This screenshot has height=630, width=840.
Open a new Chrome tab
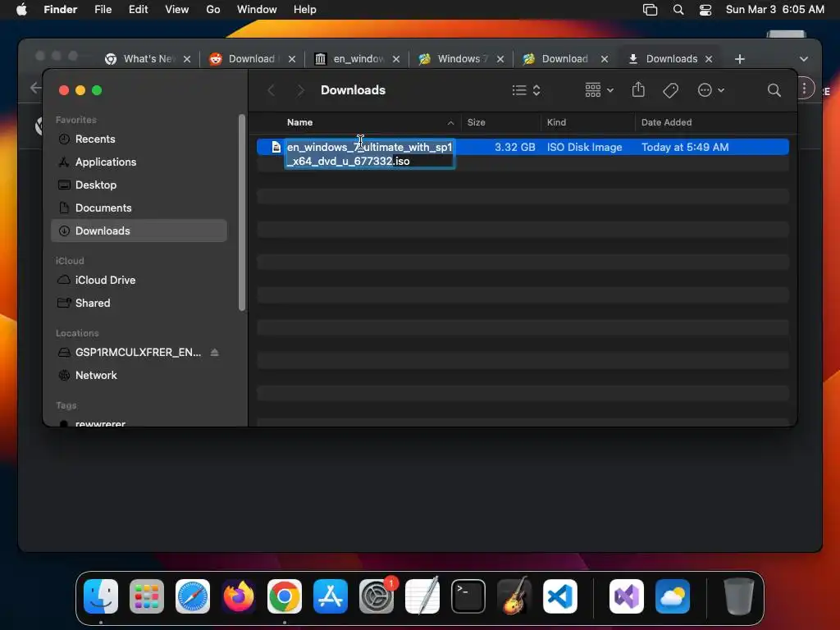[739, 59]
